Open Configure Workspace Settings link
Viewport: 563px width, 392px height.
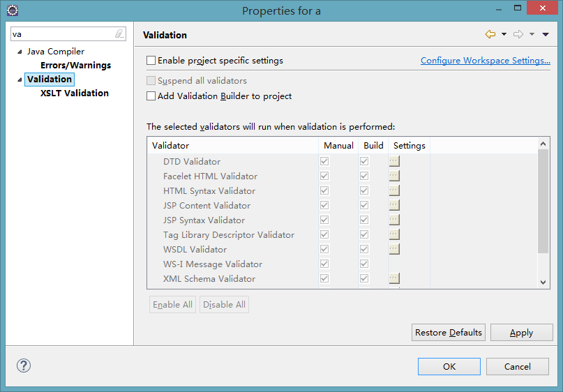coord(485,61)
